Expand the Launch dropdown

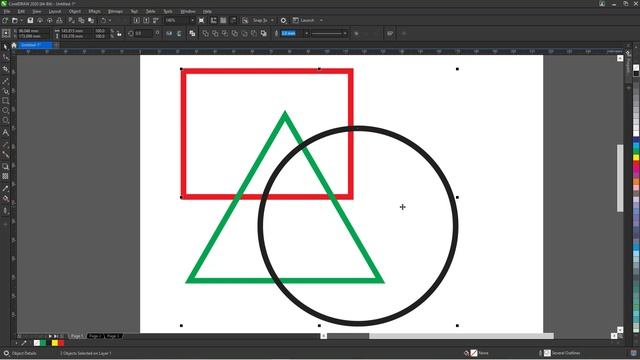click(321, 20)
